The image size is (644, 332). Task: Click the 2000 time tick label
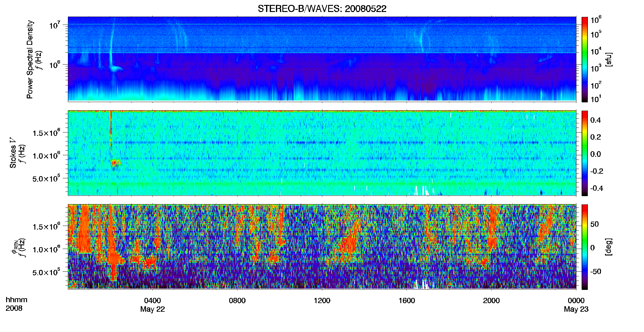coord(491,301)
